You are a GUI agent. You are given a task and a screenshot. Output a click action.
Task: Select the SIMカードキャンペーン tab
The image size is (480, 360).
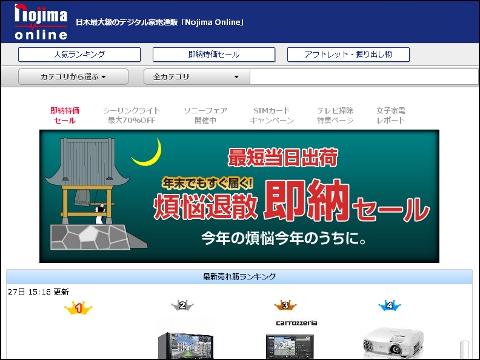point(272,115)
